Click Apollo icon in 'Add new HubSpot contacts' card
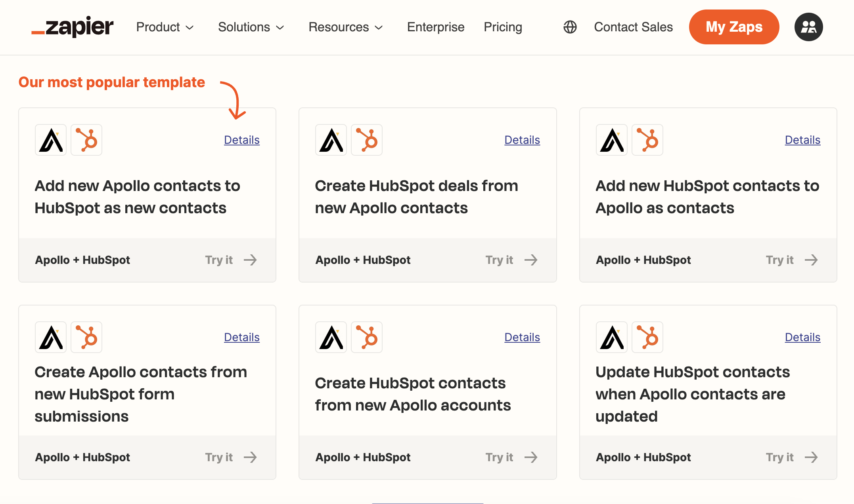This screenshot has height=504, width=854. (612, 140)
